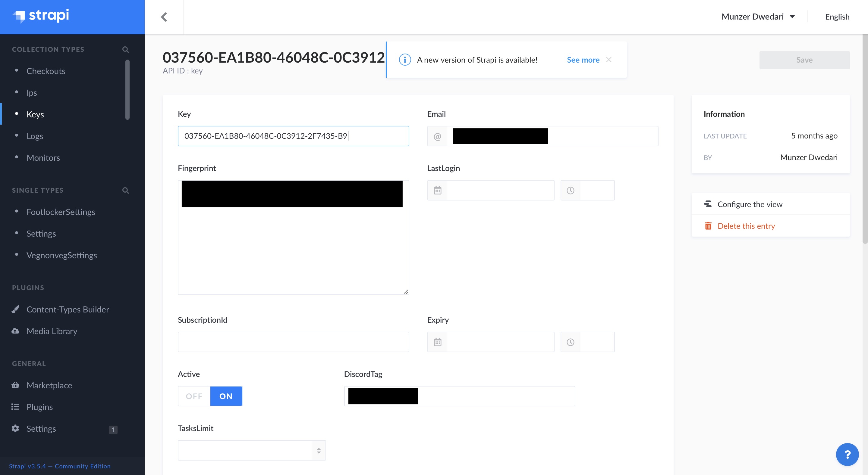868x475 pixels.
Task: Open Checkouts collection type
Action: click(46, 71)
